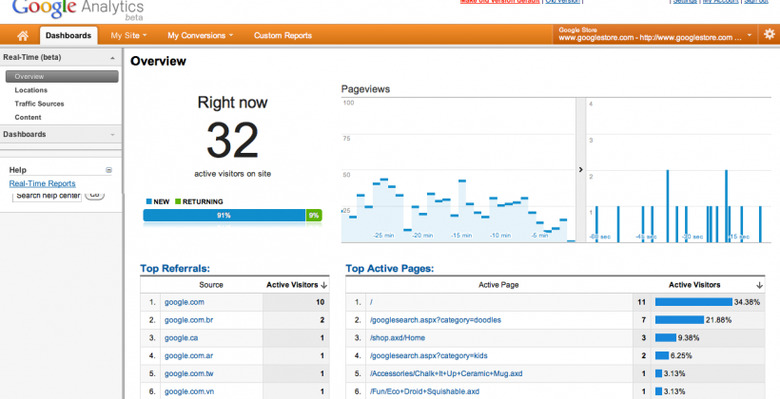
Task: Click the 91% new visitors bar
Action: point(224,215)
